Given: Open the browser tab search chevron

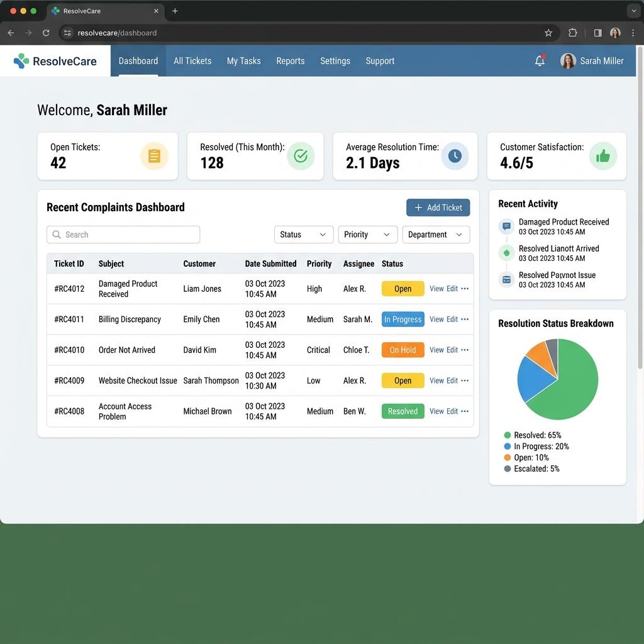Looking at the screenshot, I should (633, 11).
